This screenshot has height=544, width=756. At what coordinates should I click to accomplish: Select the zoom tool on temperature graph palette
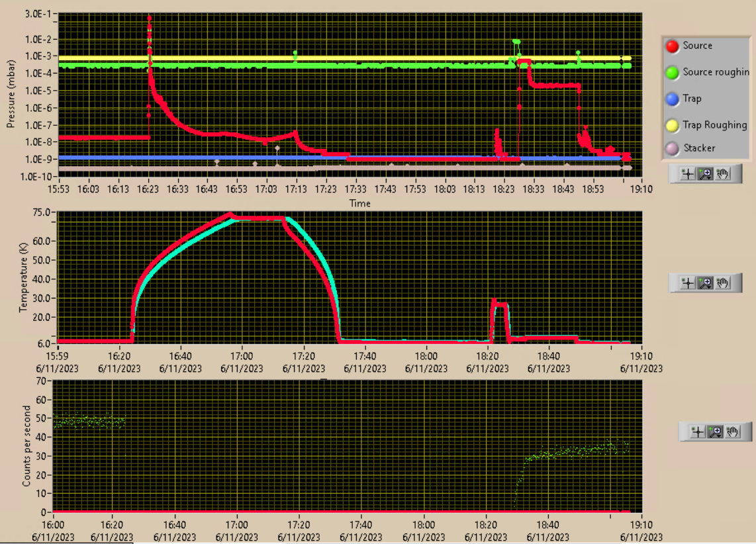pyautogui.click(x=705, y=283)
